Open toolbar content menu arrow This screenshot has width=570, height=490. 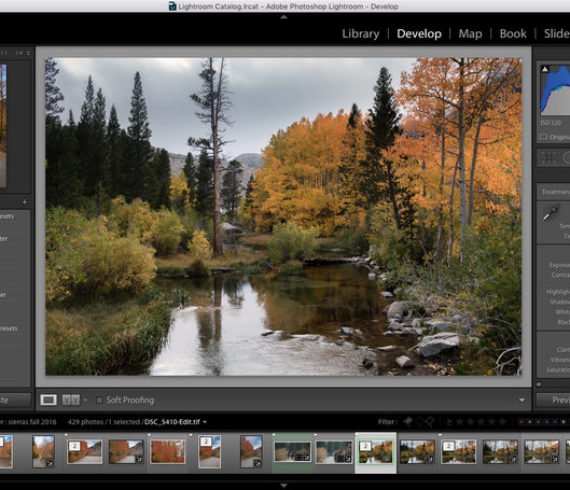[x=522, y=400]
